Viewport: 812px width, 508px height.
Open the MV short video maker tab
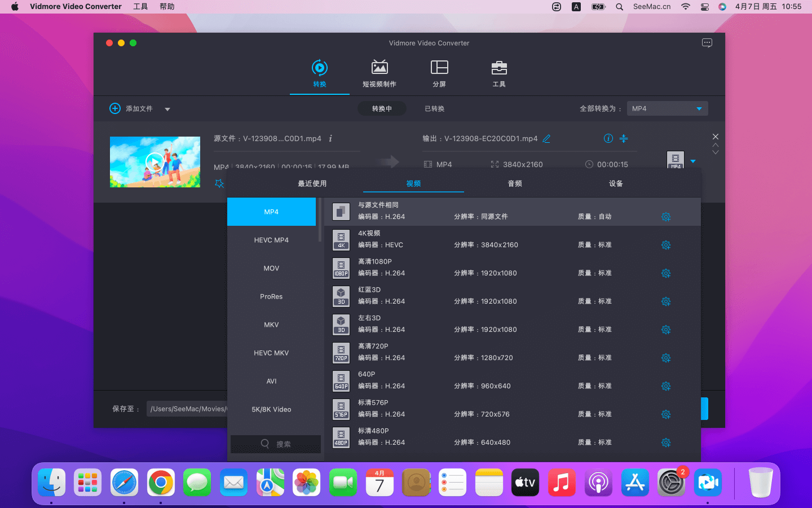coord(379,73)
